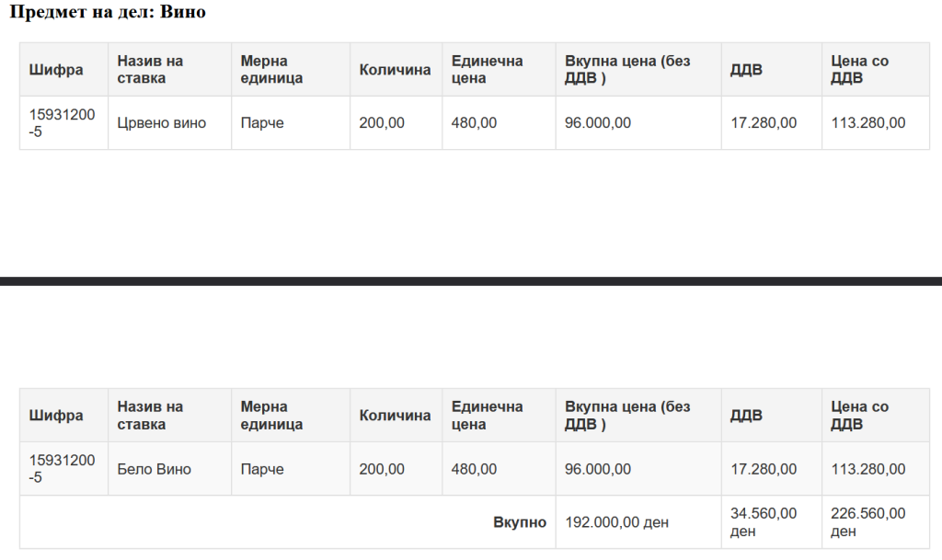This screenshot has width=942, height=560.
Task: Select quantity 200,00 in Црвено вино row
Action: (x=382, y=123)
